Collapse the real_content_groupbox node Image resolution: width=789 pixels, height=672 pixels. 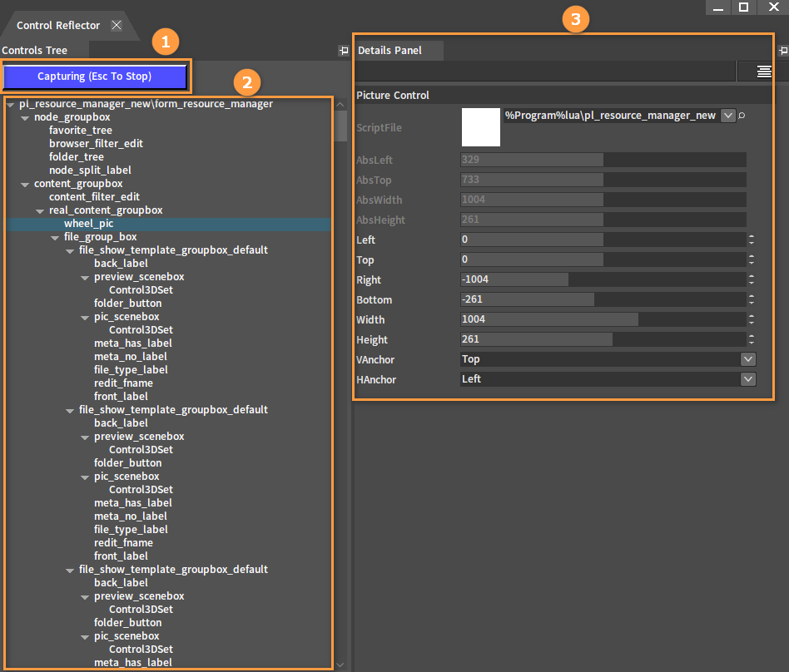40,212
